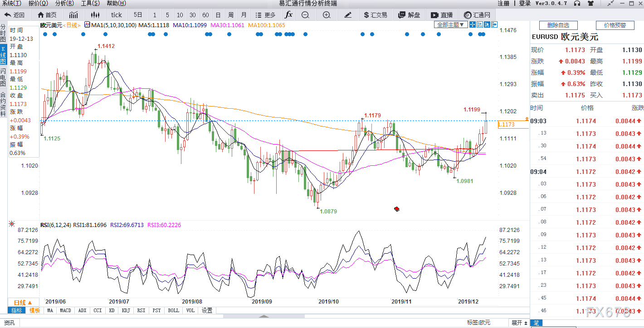Select the 30 minute period
This screenshot has width=644, height=328.
193,15
